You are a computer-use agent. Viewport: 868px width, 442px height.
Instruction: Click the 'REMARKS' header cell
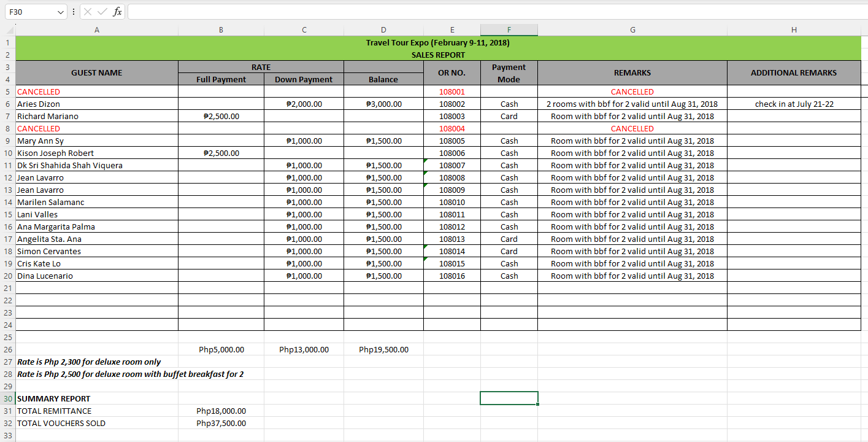(632, 72)
